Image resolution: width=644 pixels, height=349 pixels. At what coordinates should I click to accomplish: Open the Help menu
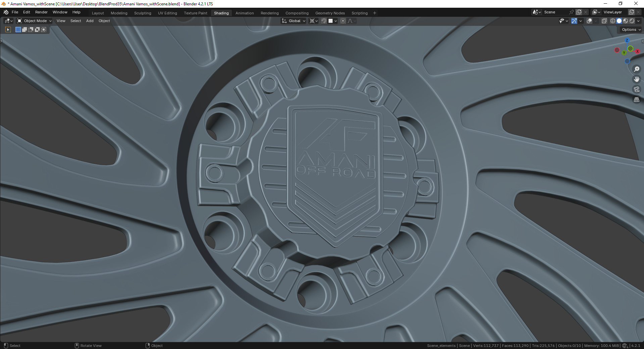(x=77, y=12)
